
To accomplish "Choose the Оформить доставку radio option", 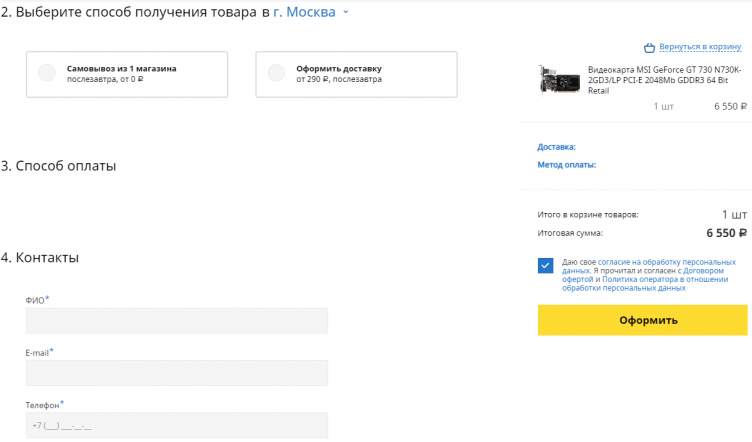I will tap(276, 73).
